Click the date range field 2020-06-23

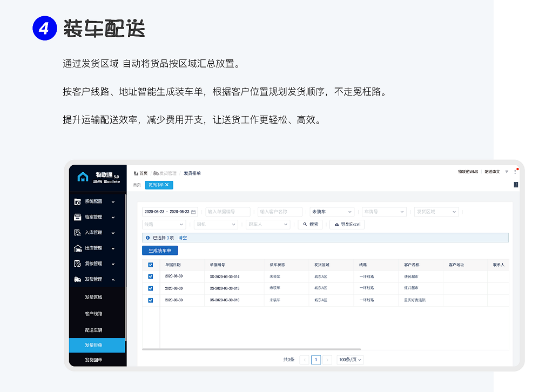170,212
